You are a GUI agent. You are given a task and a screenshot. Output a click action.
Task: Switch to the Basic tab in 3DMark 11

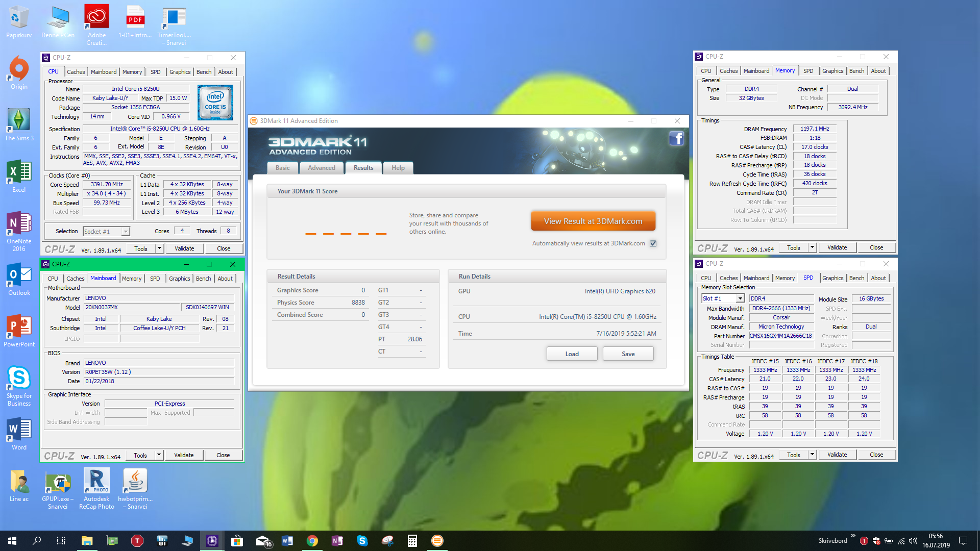pyautogui.click(x=282, y=168)
